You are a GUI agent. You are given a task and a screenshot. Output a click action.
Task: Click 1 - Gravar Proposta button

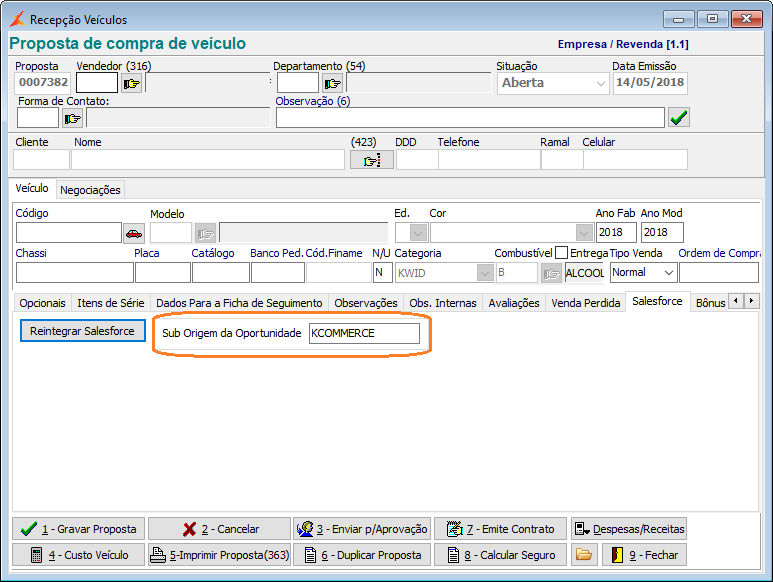(x=78, y=529)
